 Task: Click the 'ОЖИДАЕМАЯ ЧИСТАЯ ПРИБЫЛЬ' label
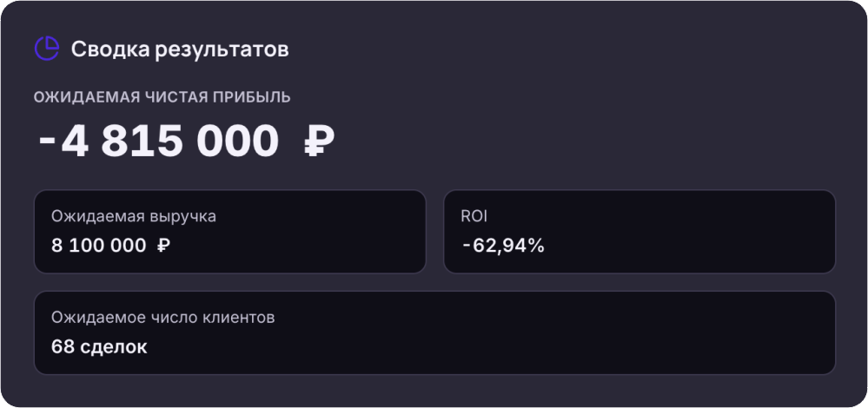point(162,97)
